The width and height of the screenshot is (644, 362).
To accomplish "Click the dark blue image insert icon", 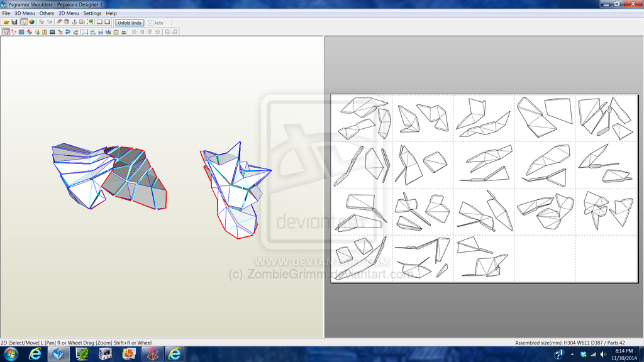I will [52, 31].
